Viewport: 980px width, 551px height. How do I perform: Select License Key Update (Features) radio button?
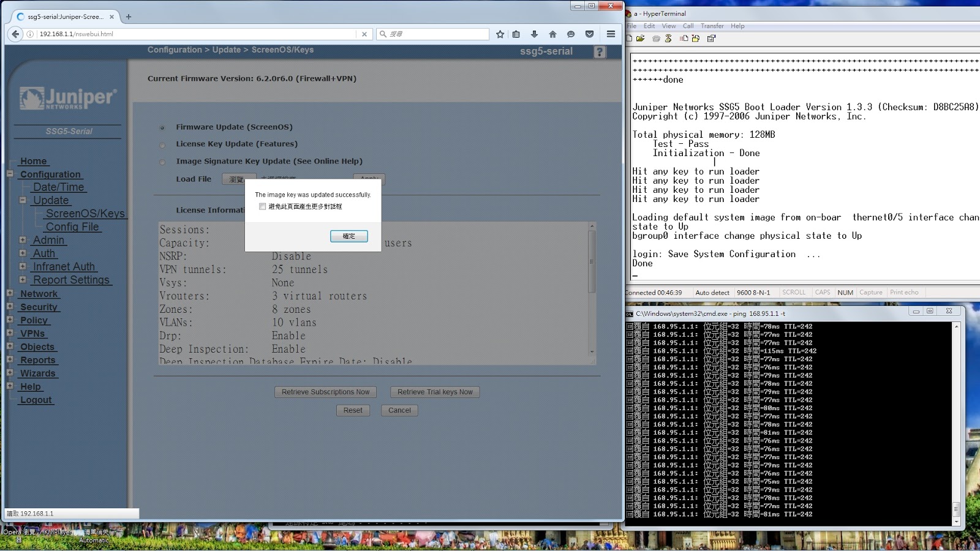162,145
